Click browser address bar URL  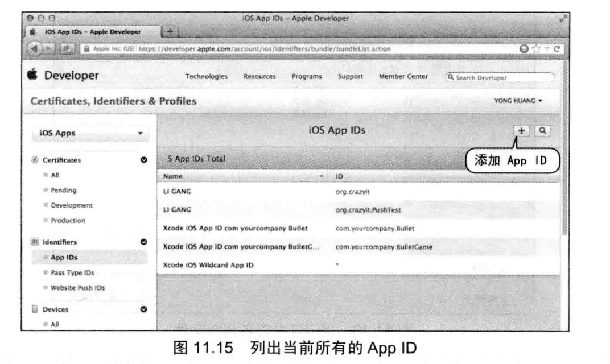[265, 48]
